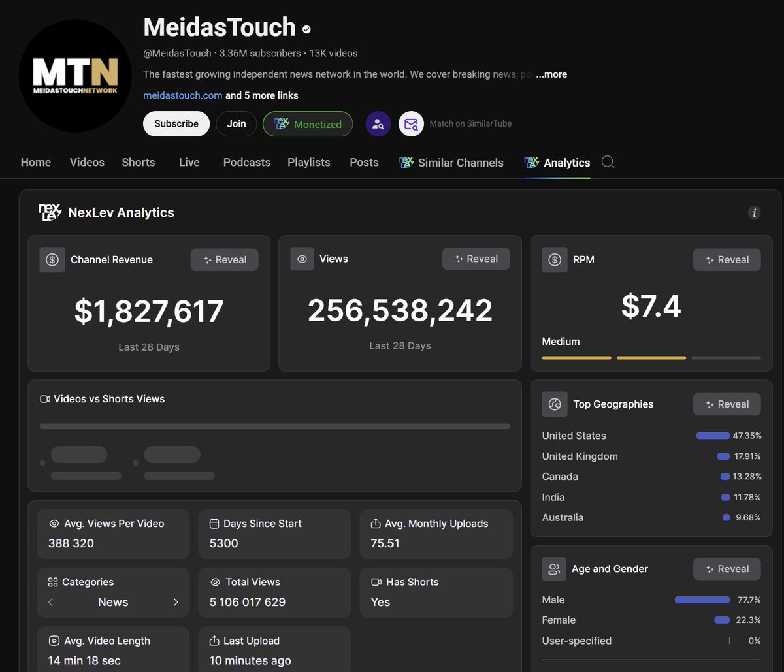
Task: Click the dollar icon beside Channel Revenue
Action: 52,260
